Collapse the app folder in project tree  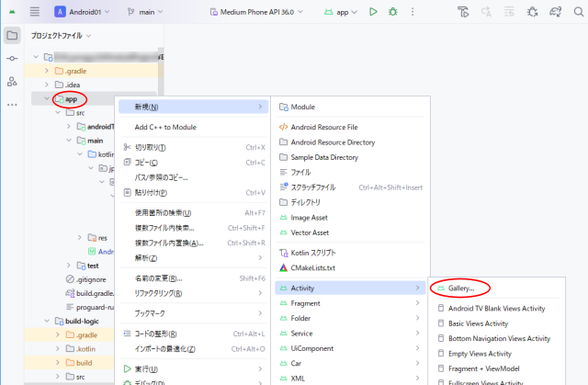[x=47, y=99]
